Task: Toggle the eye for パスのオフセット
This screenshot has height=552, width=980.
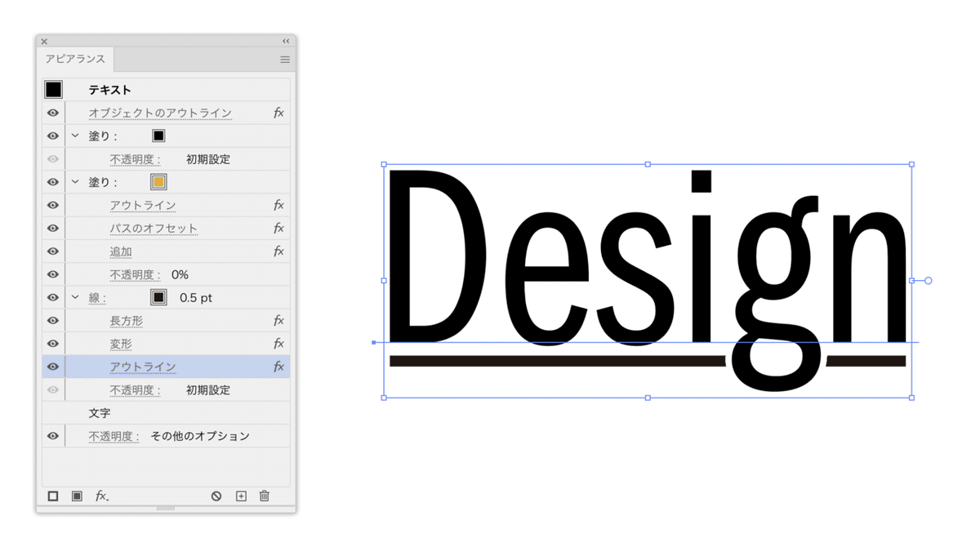Action: 53,228
